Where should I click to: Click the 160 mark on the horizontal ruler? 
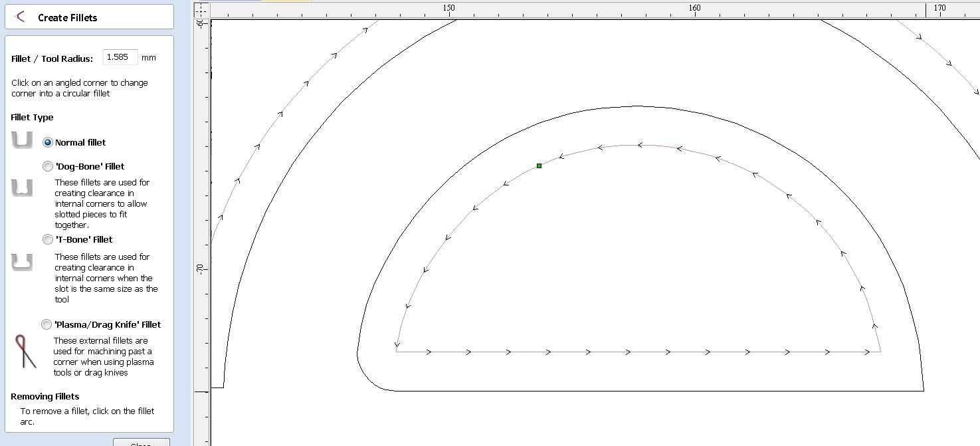click(694, 8)
